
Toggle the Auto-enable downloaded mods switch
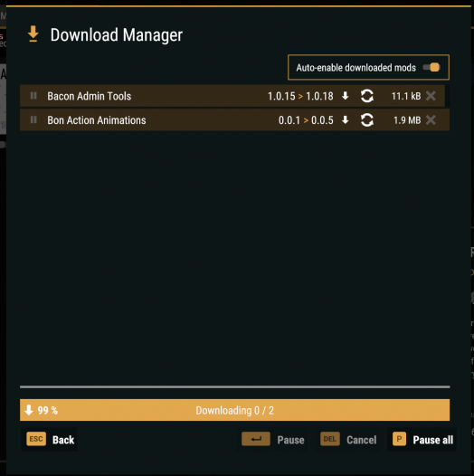[431, 67]
